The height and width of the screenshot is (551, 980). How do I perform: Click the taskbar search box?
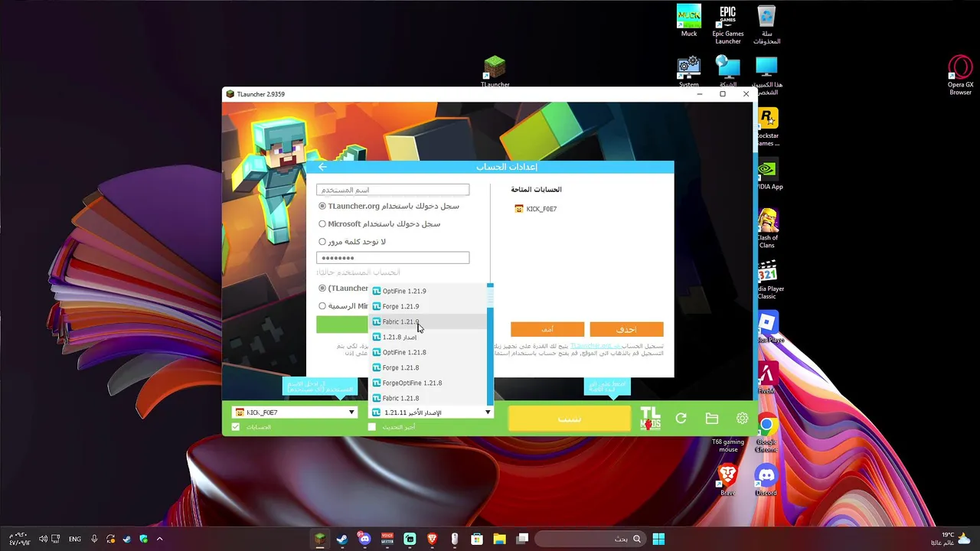(x=590, y=539)
